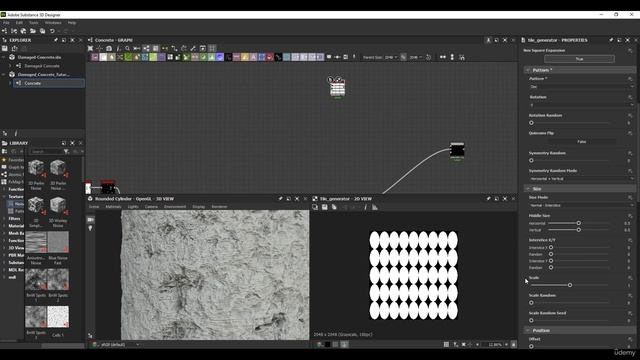Click the Library search field

46,151
